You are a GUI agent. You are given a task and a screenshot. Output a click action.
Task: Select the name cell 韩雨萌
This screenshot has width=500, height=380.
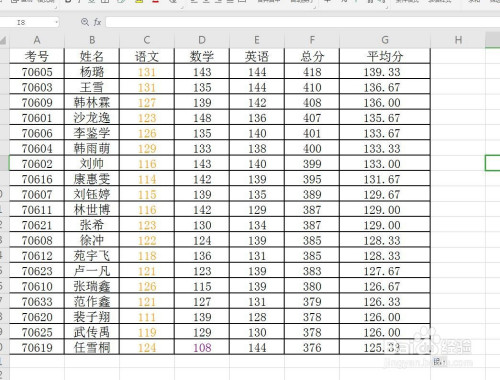pyautogui.click(x=92, y=148)
